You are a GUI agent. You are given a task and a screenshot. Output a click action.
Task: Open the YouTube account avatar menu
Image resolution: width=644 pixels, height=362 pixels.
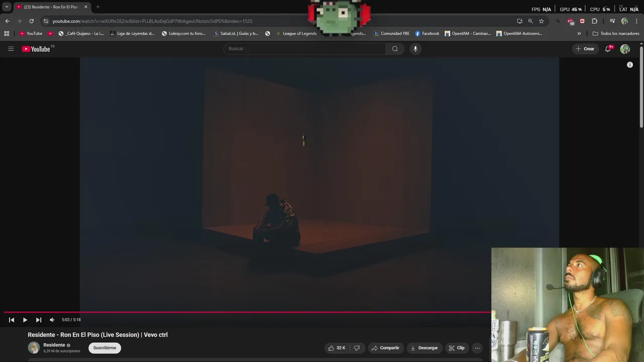coord(625,49)
